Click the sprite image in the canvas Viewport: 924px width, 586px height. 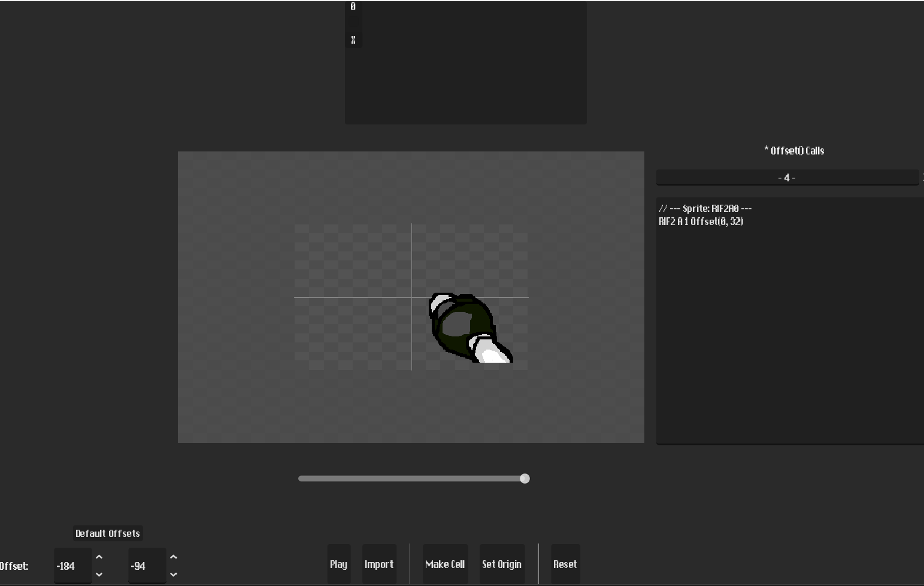point(467,326)
